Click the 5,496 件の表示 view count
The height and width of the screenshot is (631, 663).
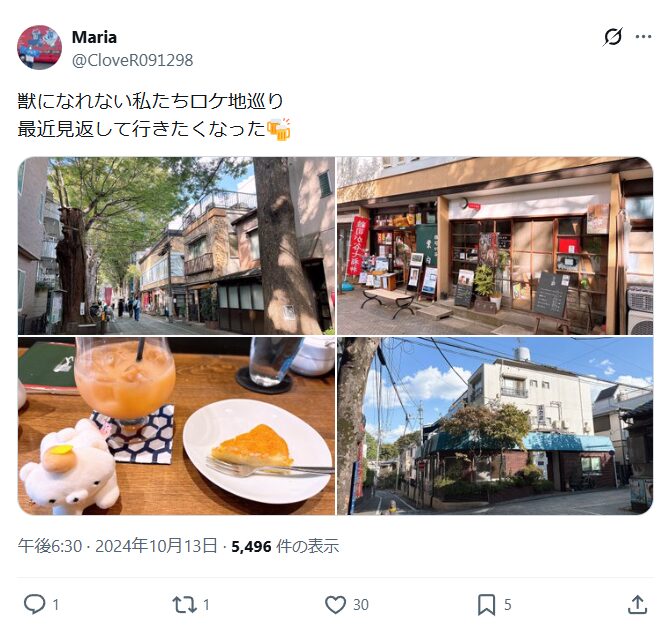pos(285,546)
